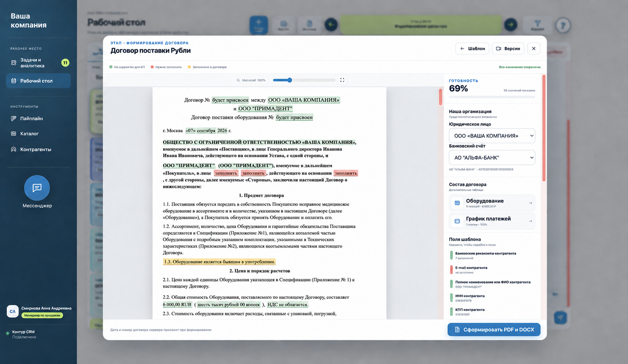Screen dimensions: 628x364
Task: Go to Банковские реквизиты контрагента field
Action: (x=492, y=255)
